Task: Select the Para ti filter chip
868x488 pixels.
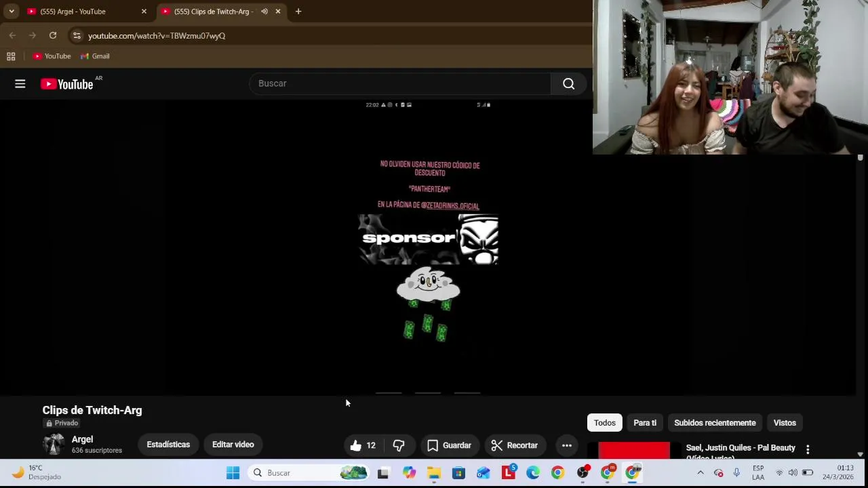Action: pyautogui.click(x=645, y=423)
